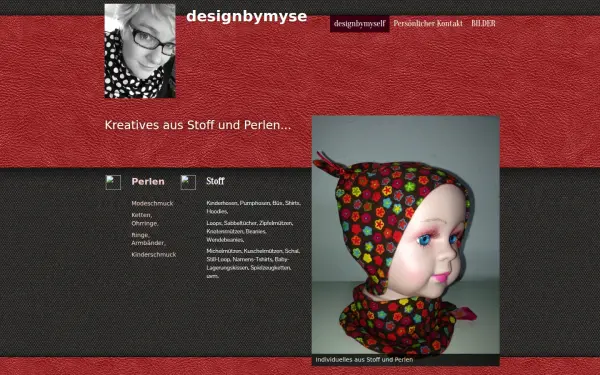
Task: Click the broken image icon beside Stoff
Action: pyautogui.click(x=188, y=183)
